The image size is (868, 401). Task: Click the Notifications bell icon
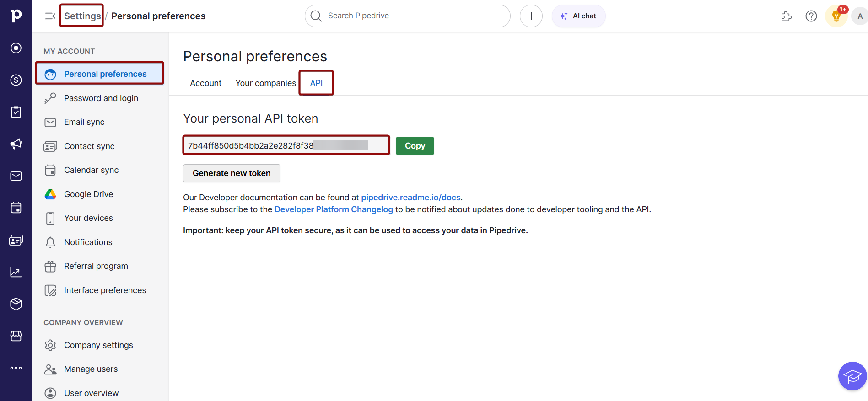pyautogui.click(x=50, y=242)
